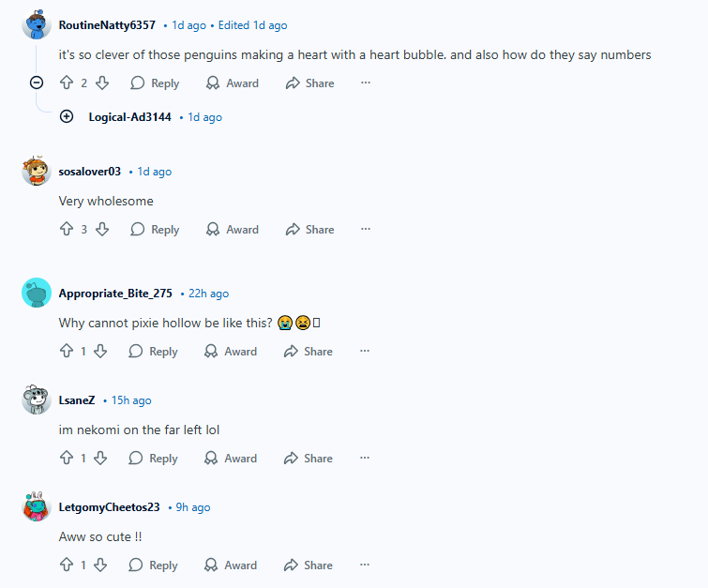Click the Appropriate_Bite_275 avatar
This screenshot has width=708, height=588.
pos(37,293)
